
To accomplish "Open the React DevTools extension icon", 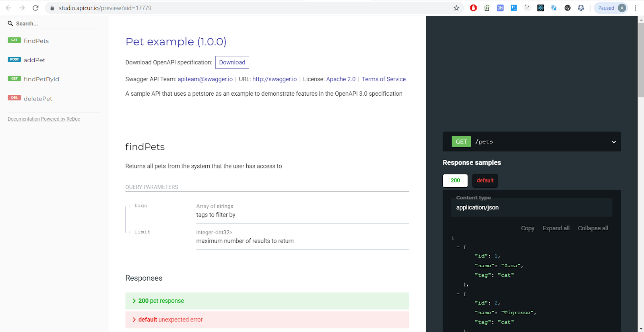I will pos(541,8).
